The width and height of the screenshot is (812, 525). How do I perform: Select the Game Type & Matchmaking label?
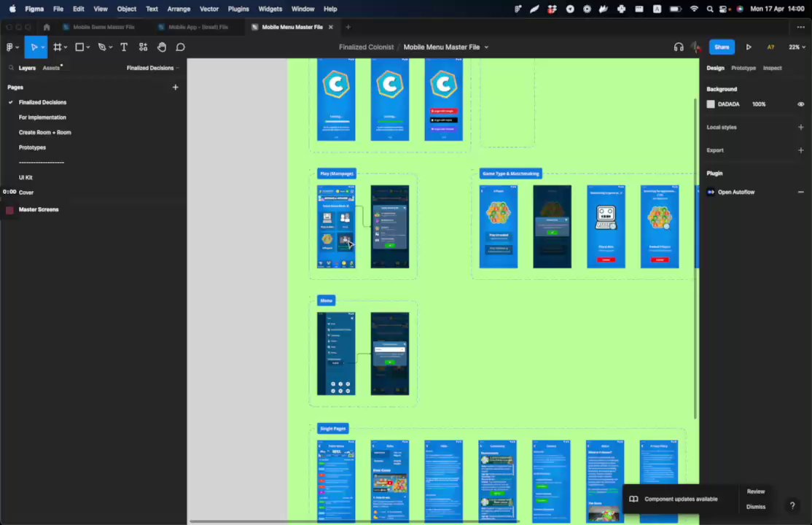pos(511,174)
